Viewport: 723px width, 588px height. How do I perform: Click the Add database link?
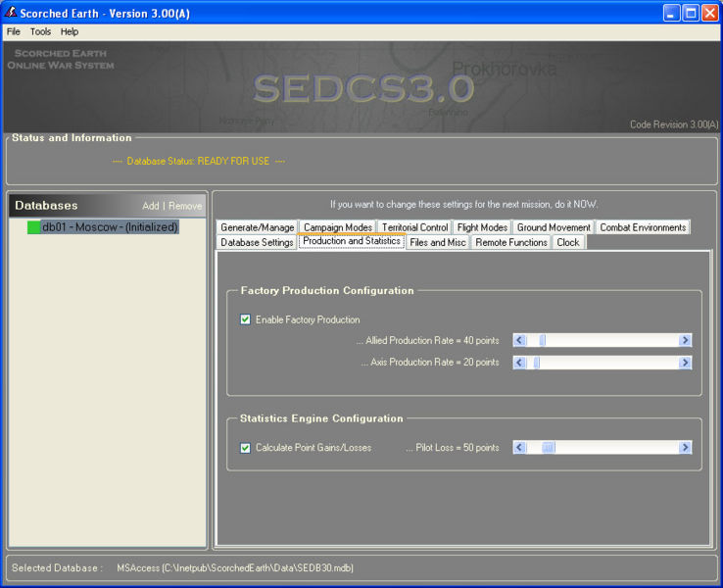[x=150, y=206]
